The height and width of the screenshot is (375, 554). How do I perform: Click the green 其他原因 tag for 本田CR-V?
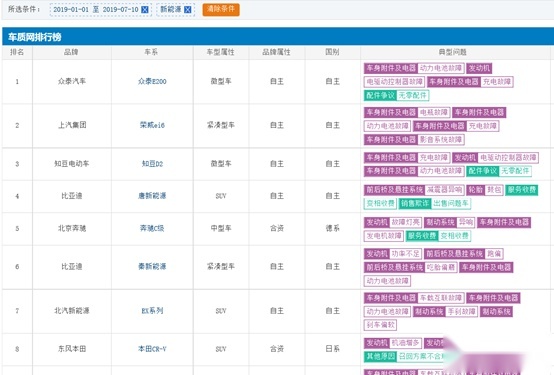point(380,356)
